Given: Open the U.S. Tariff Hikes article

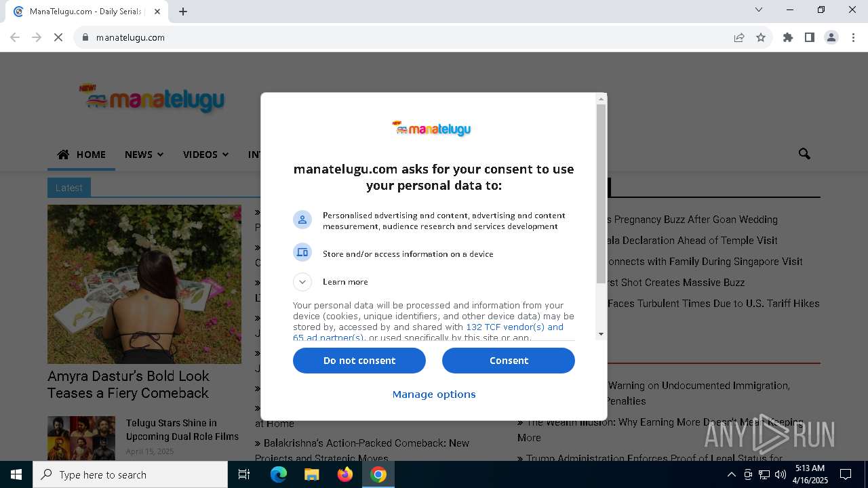Looking at the screenshot, I should point(713,304).
